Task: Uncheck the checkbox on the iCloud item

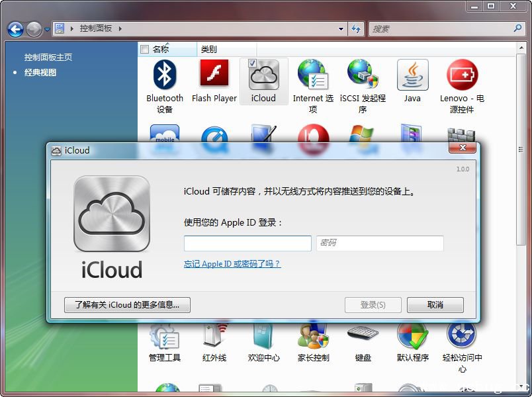Action: 252,63
